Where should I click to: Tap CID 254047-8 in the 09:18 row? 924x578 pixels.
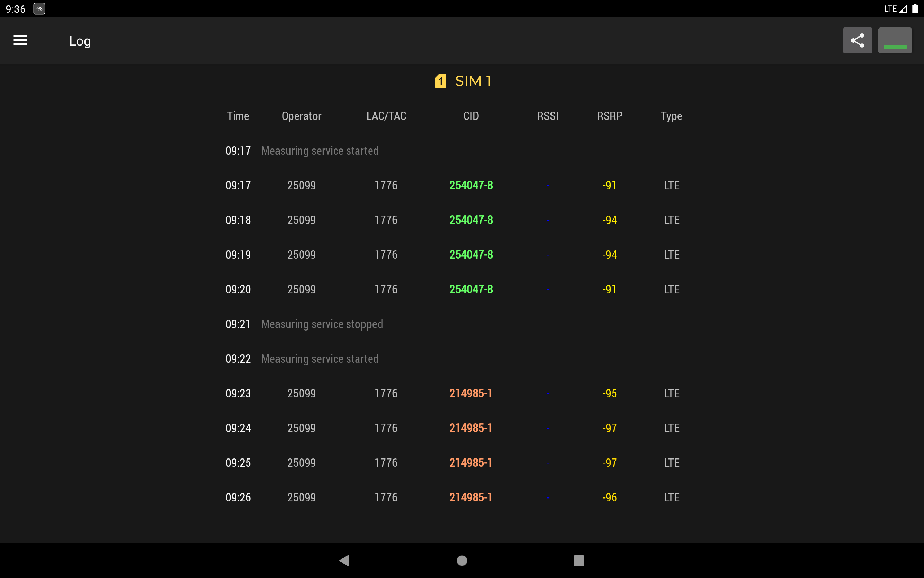[x=471, y=220]
